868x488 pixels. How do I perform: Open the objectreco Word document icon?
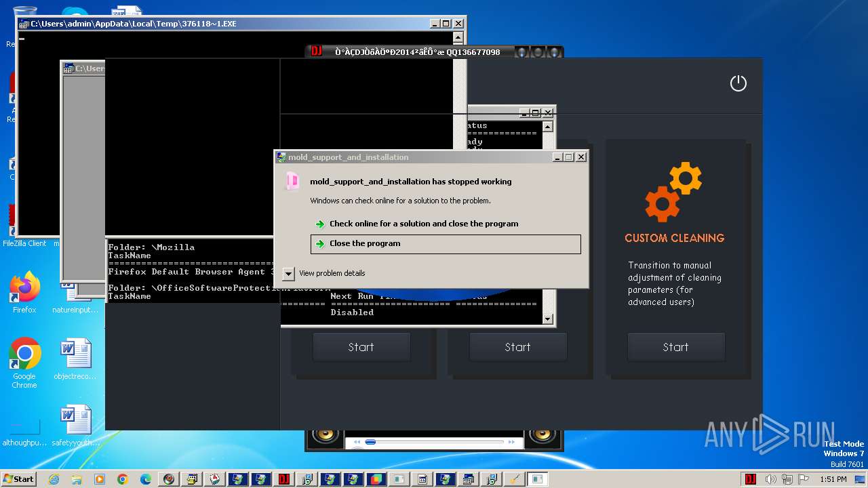point(75,360)
